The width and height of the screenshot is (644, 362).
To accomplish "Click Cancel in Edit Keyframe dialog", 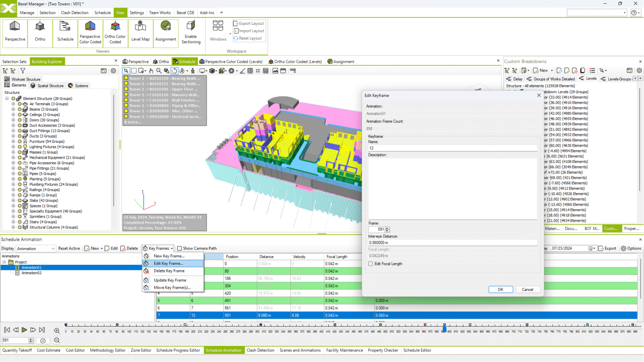I will (x=527, y=290).
